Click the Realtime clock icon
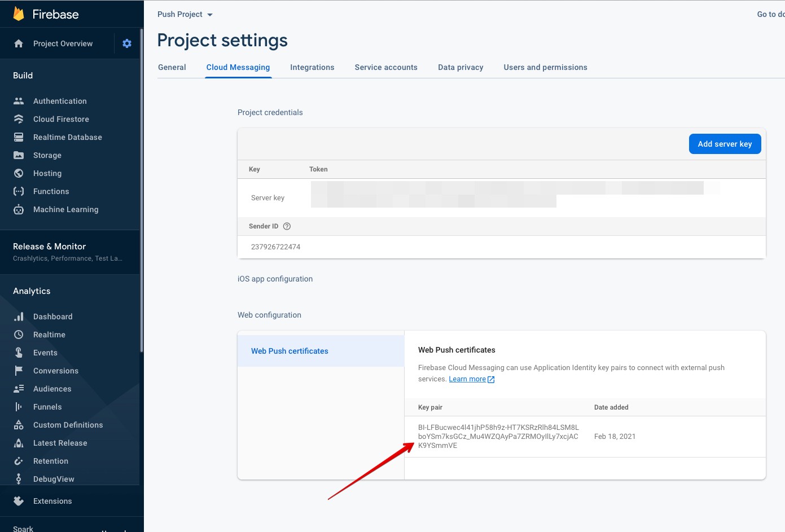 [x=19, y=335]
